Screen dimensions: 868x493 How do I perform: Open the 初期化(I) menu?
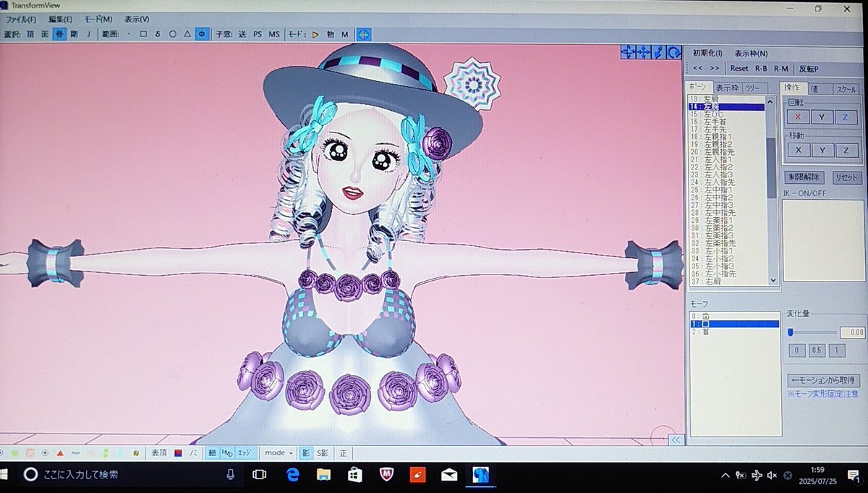tap(707, 53)
